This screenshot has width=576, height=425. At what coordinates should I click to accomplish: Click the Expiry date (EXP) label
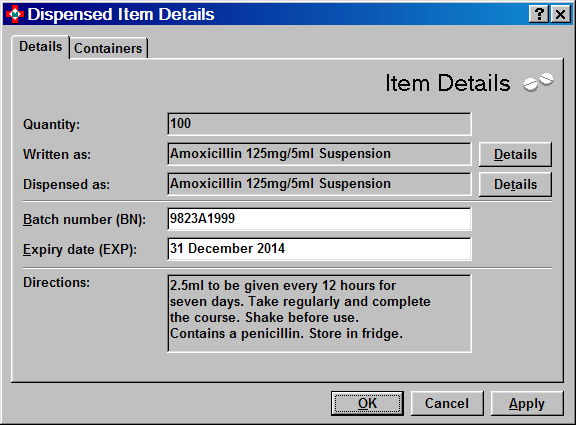80,250
